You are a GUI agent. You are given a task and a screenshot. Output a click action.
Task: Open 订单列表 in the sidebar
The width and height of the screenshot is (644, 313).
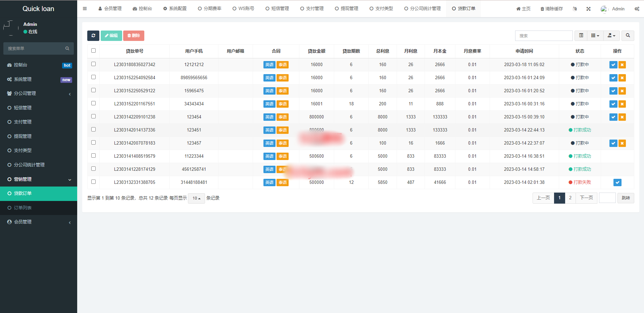pyautogui.click(x=23, y=208)
